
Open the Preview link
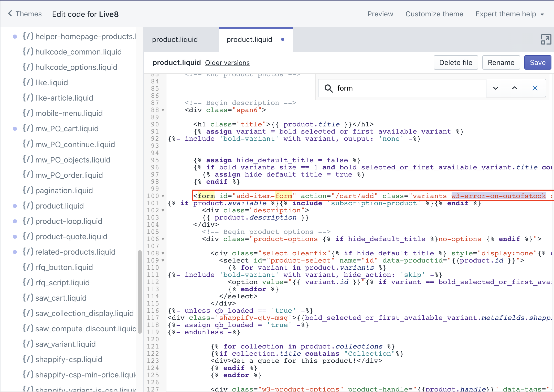pos(380,14)
